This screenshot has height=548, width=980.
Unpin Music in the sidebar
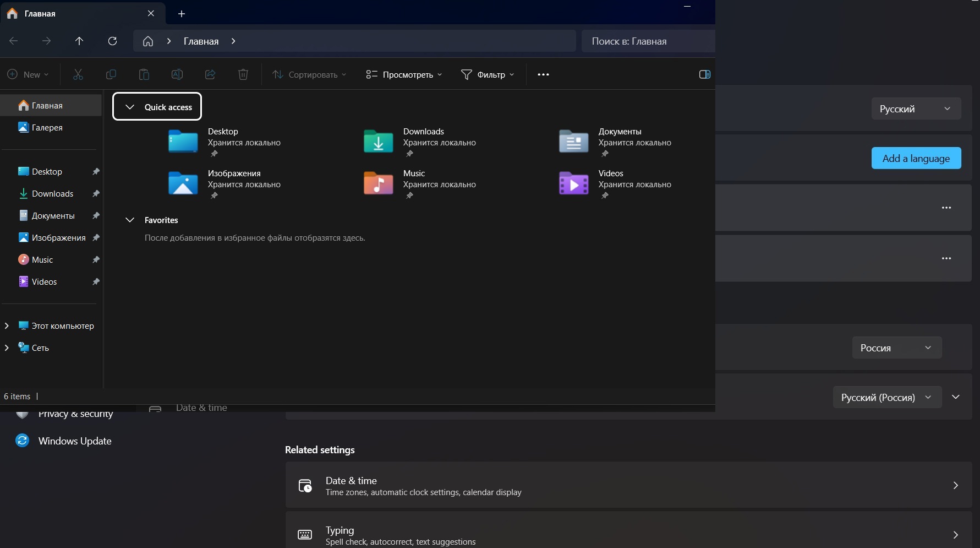tap(96, 260)
